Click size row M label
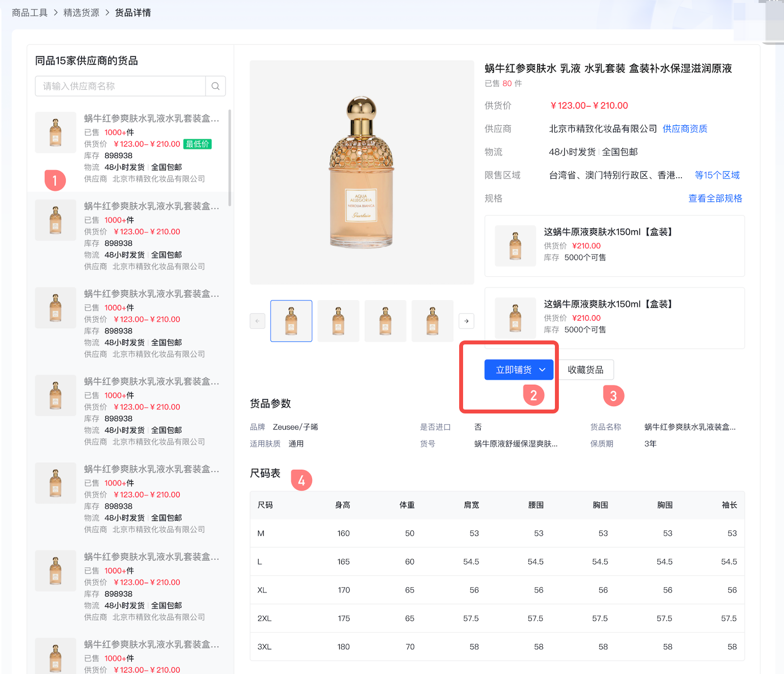 coord(261,533)
